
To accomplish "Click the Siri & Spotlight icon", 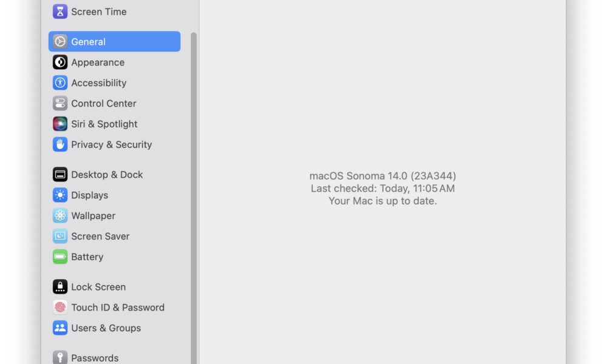I will (x=60, y=124).
